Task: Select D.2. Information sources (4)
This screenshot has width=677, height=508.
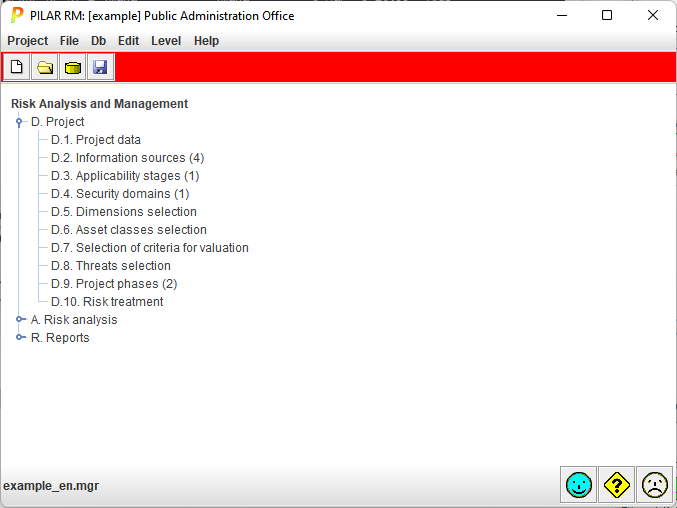Action: [x=127, y=158]
